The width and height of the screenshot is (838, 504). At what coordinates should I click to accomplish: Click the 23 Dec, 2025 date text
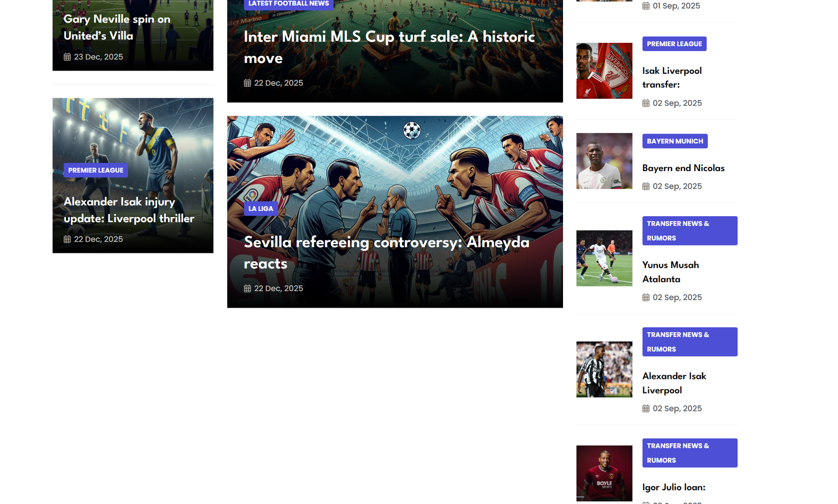pos(98,57)
